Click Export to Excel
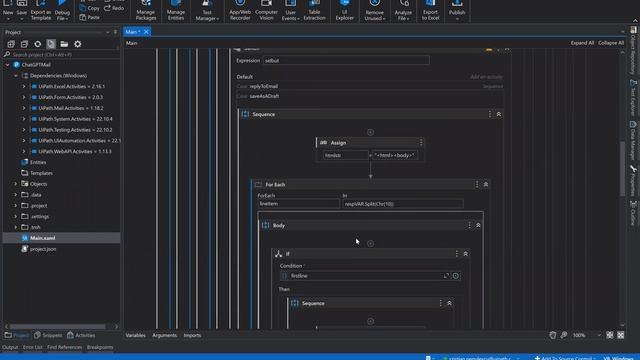The height and width of the screenshot is (360, 640). pos(430,11)
